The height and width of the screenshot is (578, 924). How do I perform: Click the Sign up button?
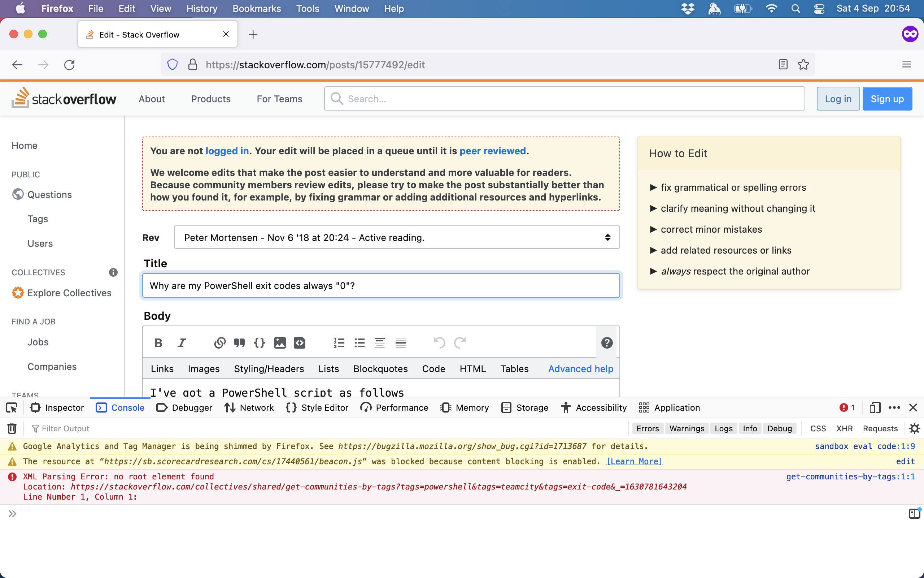tap(887, 99)
